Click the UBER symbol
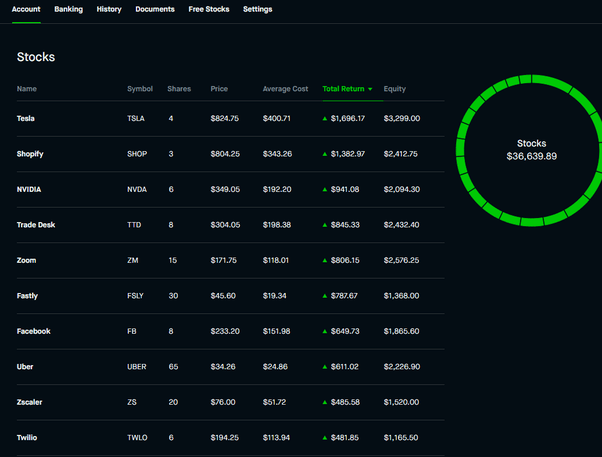 (x=137, y=367)
